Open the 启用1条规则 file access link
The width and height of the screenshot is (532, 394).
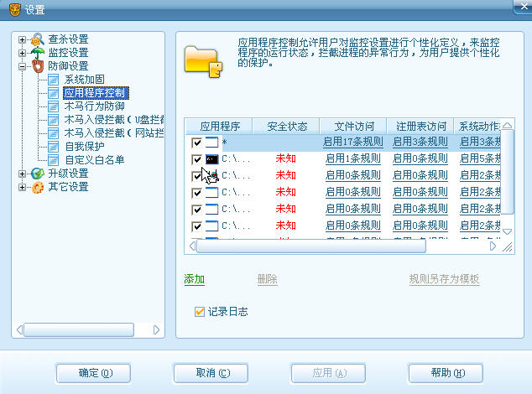(353, 158)
